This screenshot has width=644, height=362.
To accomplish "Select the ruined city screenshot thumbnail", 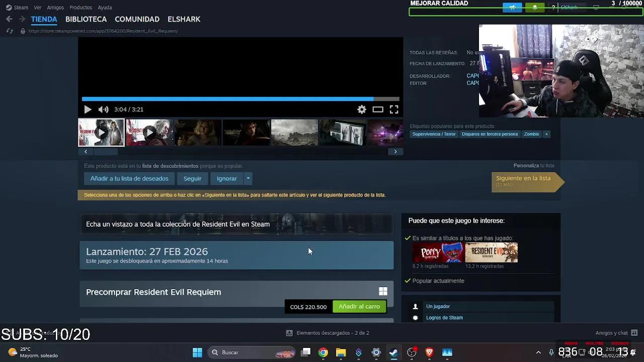I will pos(294,132).
